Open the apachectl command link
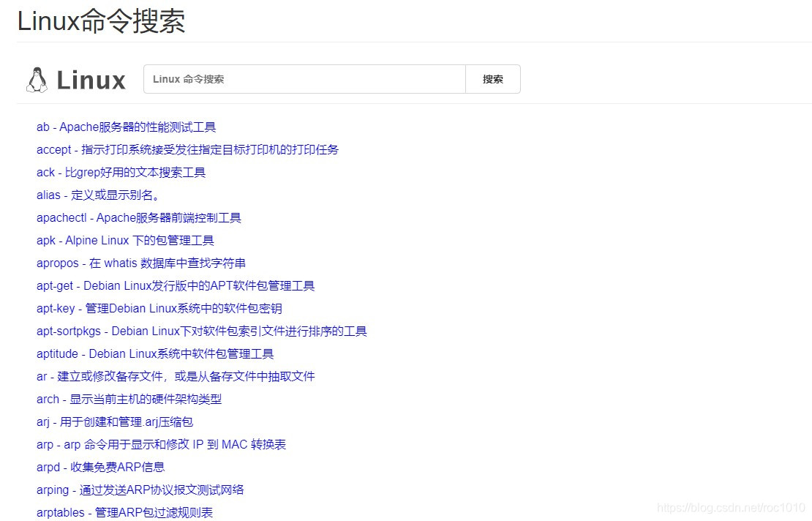Image resolution: width=812 pixels, height=521 pixels. 139,218
